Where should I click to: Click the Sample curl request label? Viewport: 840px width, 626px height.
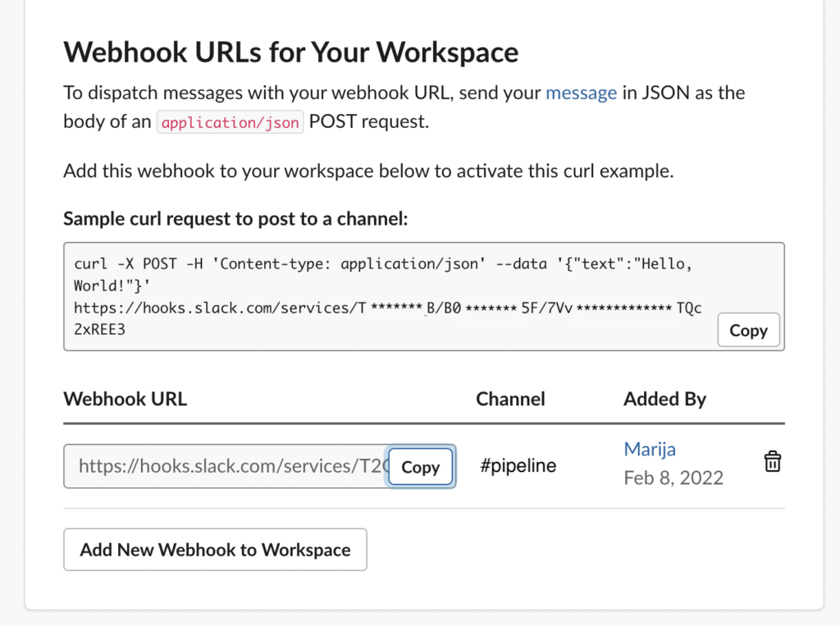[235, 219]
